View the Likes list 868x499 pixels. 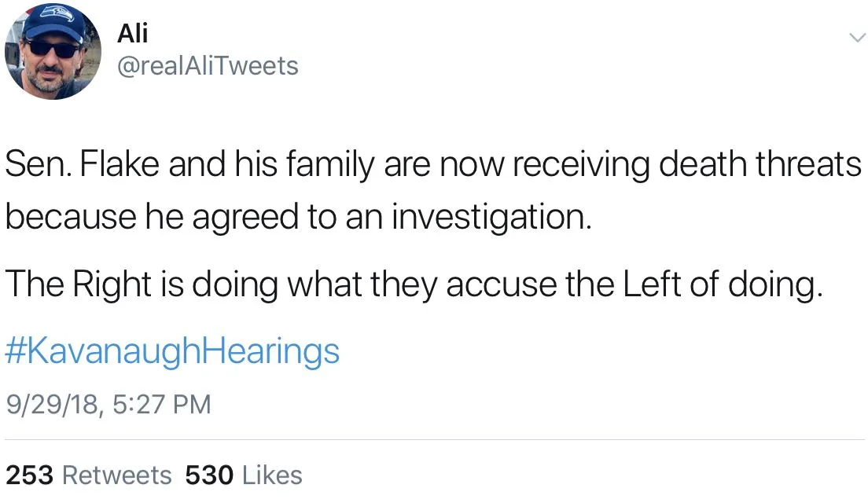(271, 475)
